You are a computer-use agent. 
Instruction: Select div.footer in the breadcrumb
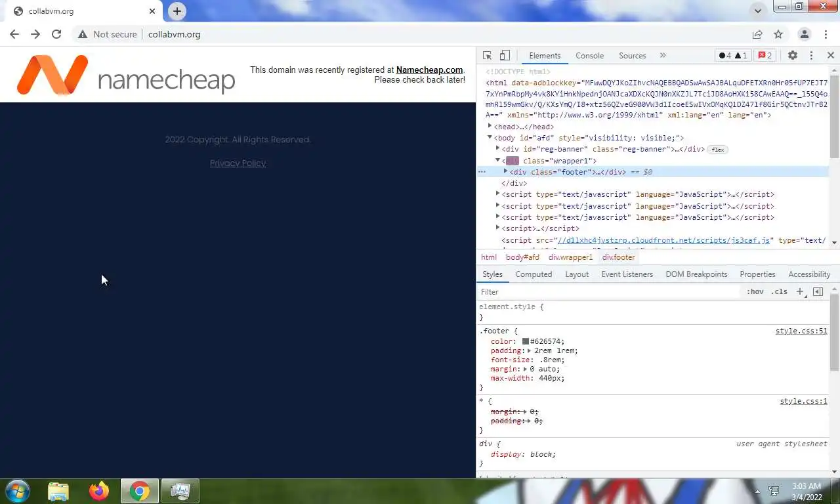[x=619, y=257]
